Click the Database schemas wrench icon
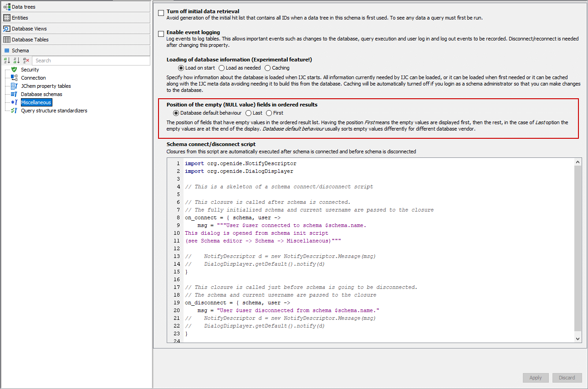The height and width of the screenshot is (389, 588). click(14, 94)
